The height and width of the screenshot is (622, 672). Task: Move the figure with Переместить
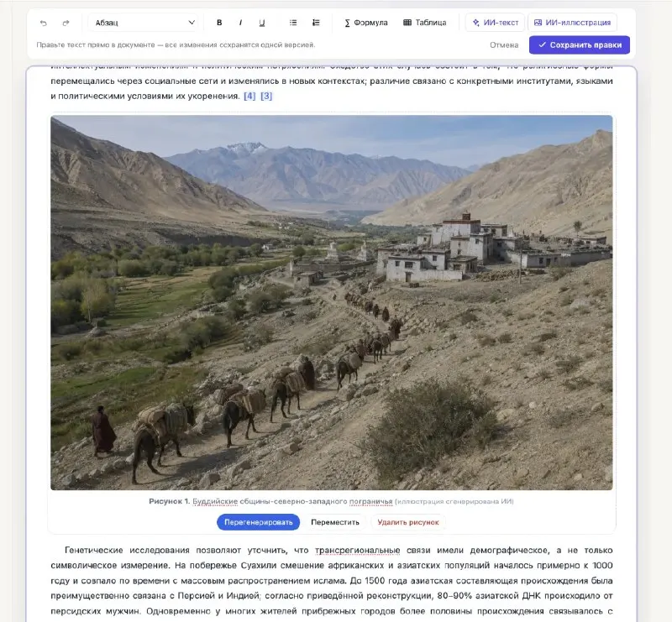(335, 522)
